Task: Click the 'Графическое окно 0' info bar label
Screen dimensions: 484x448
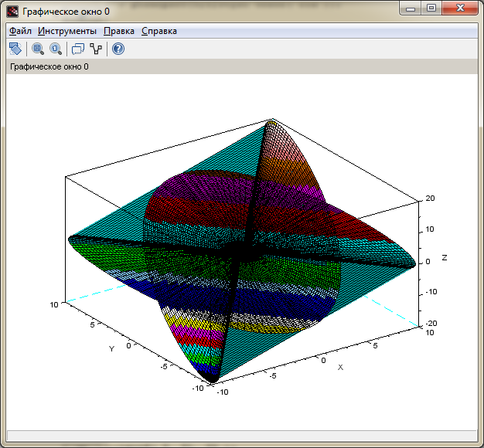Action: (x=49, y=67)
